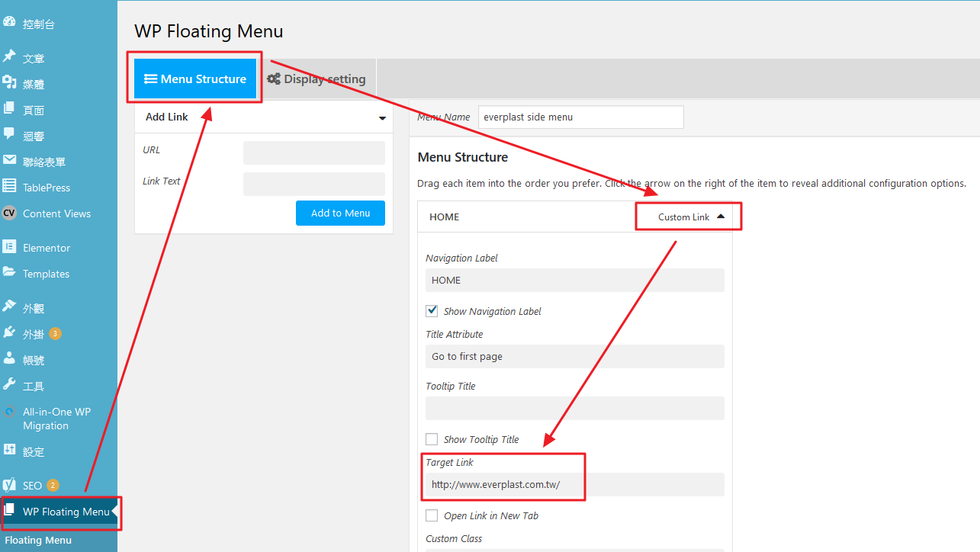The image size is (980, 552).
Task: Open Content Views in the sidebar
Action: (x=59, y=213)
